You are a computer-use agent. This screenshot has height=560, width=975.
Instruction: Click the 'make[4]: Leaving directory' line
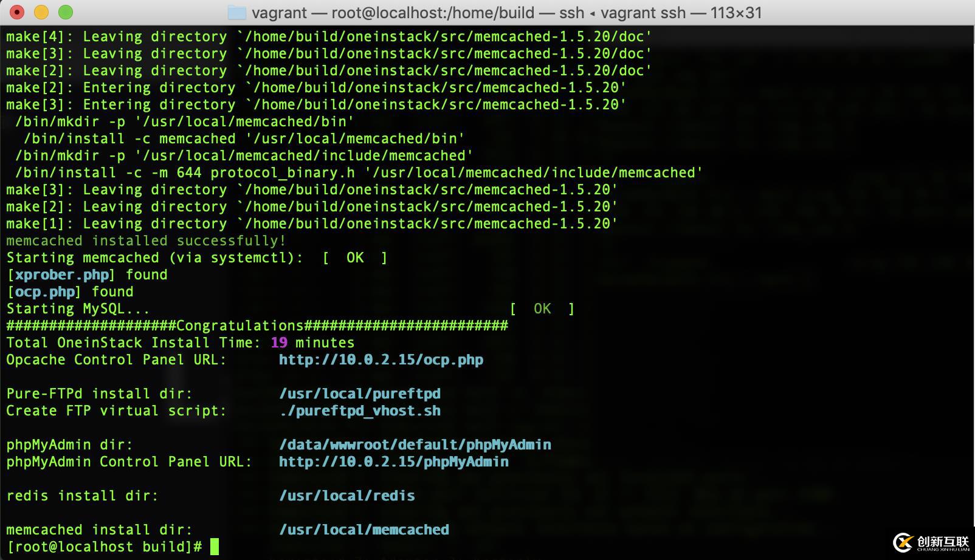[329, 36]
